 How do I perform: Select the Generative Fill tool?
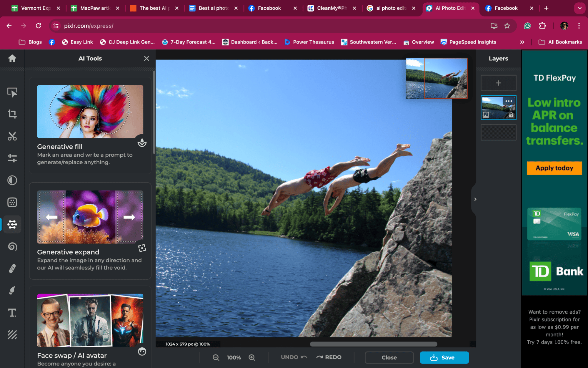pos(90,125)
